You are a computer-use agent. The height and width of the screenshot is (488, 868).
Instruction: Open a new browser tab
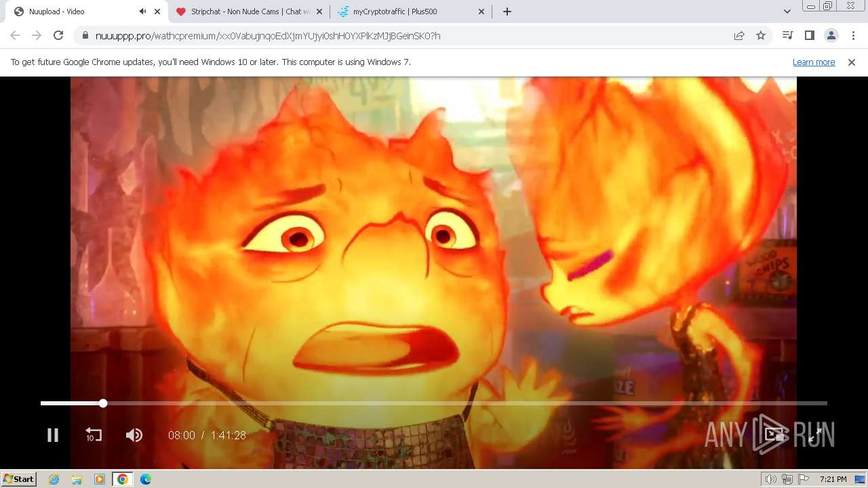pyautogui.click(x=507, y=12)
